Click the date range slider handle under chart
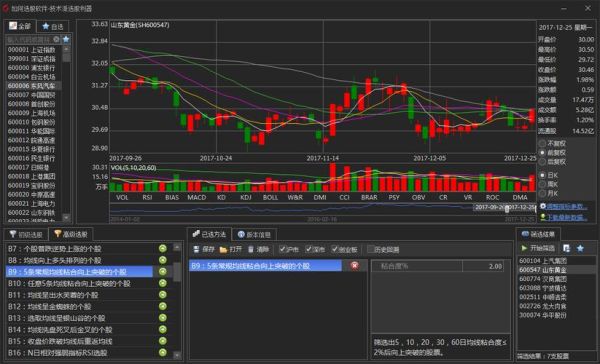The width and height of the screenshot is (600, 364). (507, 209)
